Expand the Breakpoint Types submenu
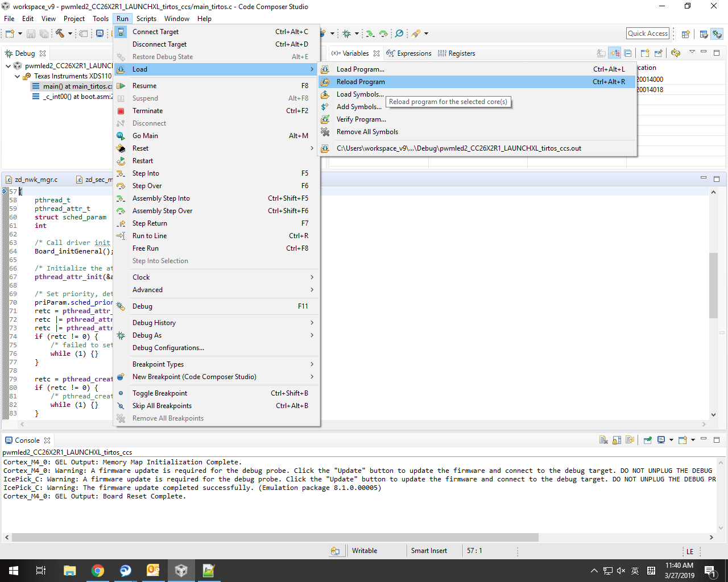 (x=217, y=364)
